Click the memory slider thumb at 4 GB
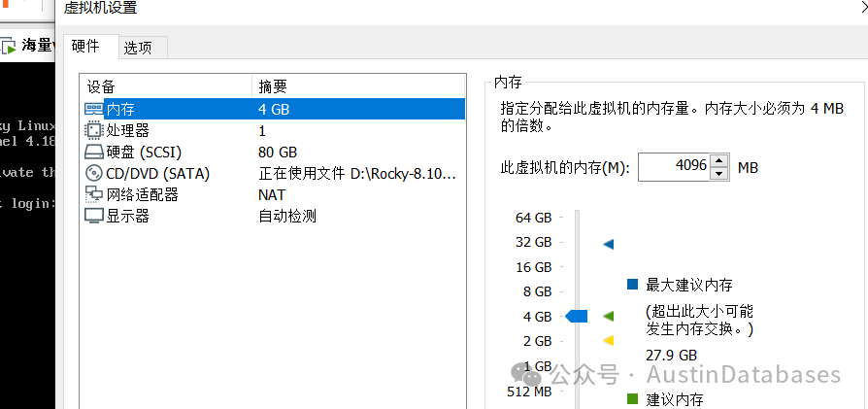 tap(577, 317)
